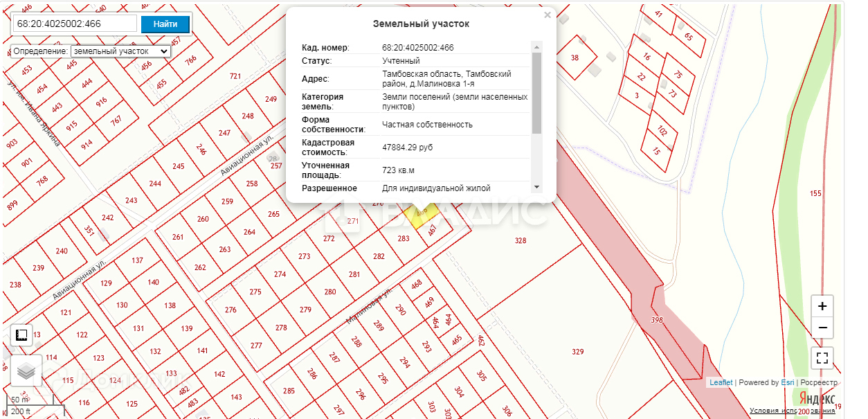Click the Частная собственность value
This screenshot has width=868, height=419.
(427, 125)
